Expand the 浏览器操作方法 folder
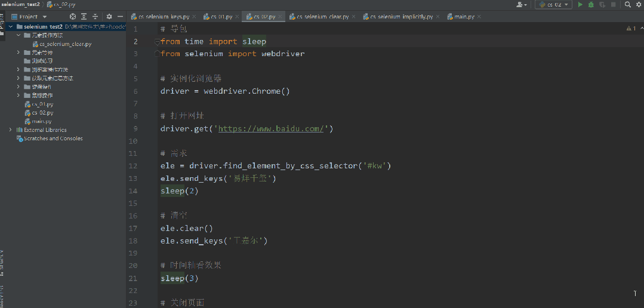Viewport: 644px width, 308px height. pyautogui.click(x=19, y=69)
